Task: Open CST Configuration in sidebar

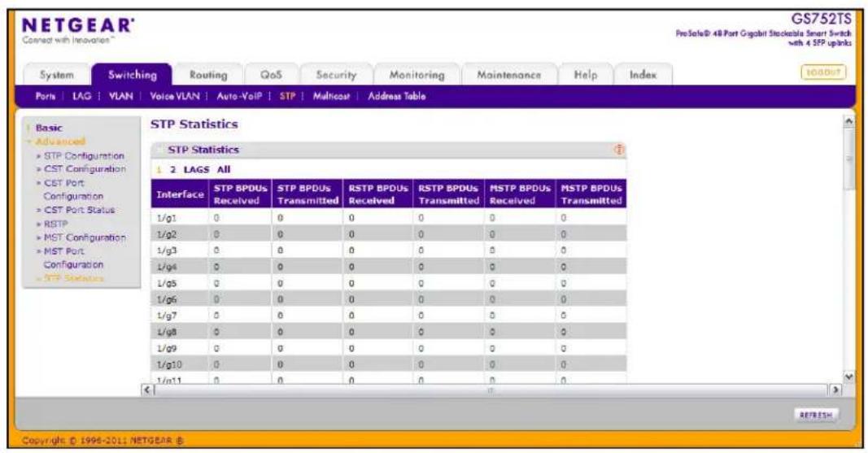Action: (x=85, y=169)
